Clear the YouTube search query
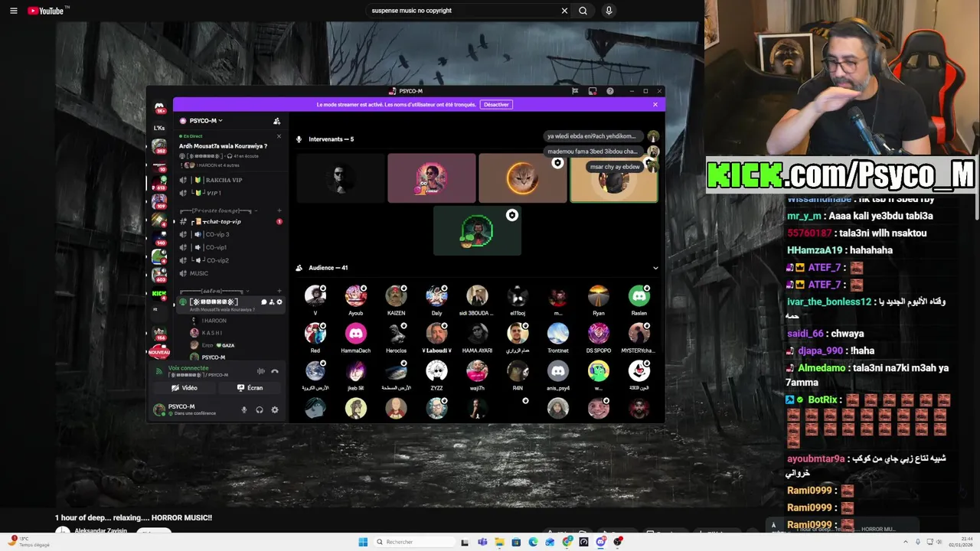The height and width of the screenshot is (551, 980). pyautogui.click(x=564, y=11)
